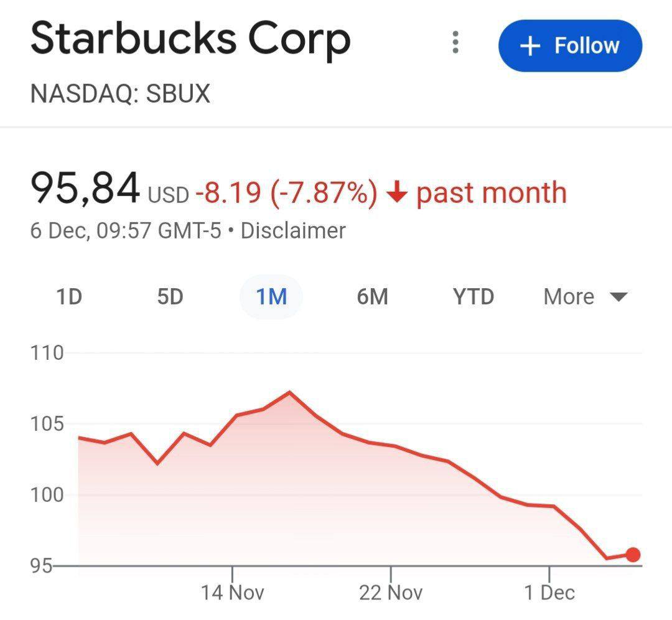Switch to the 1D time range

[x=69, y=297]
